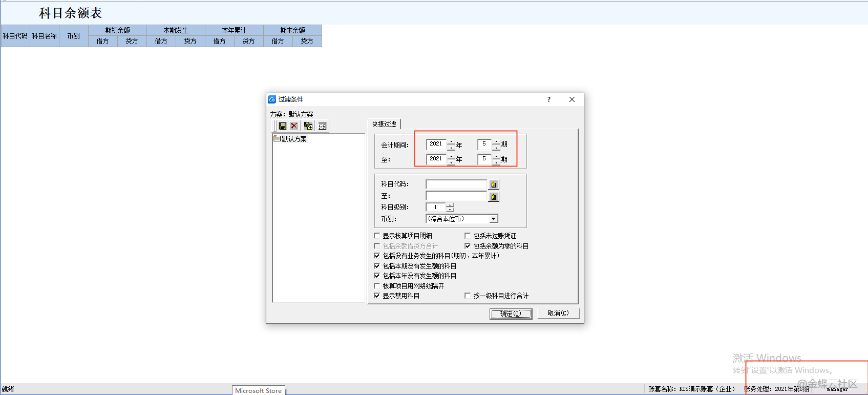Viewport: 868px width, 395px height.
Task: Toggle 按一级科目进行合计 checkbox
Action: 468,296
